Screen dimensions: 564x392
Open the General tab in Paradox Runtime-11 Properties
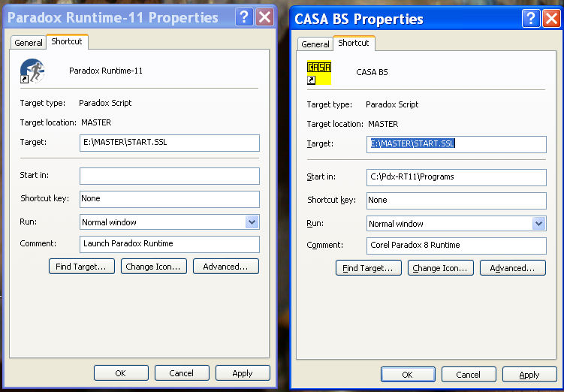pos(29,43)
